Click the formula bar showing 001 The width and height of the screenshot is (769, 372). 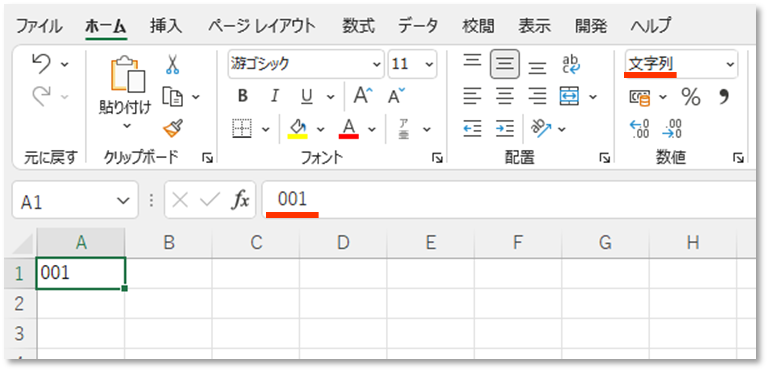click(510, 199)
